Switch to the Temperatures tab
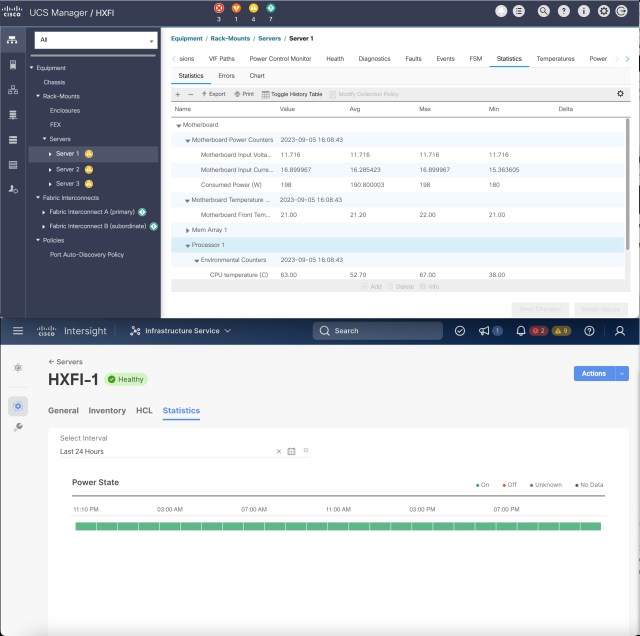The height and width of the screenshot is (636, 640). coord(555,59)
